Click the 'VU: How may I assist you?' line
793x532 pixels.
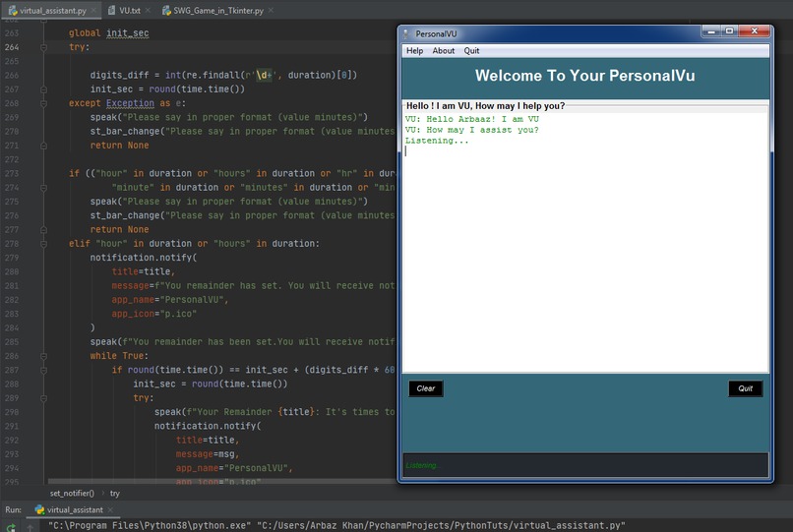point(472,130)
